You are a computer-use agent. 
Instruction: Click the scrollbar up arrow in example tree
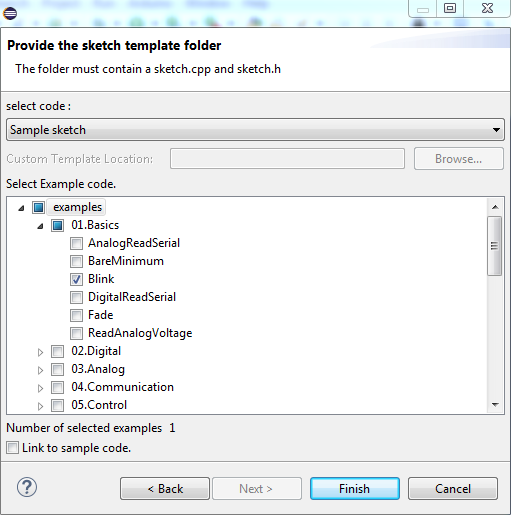[495, 207]
